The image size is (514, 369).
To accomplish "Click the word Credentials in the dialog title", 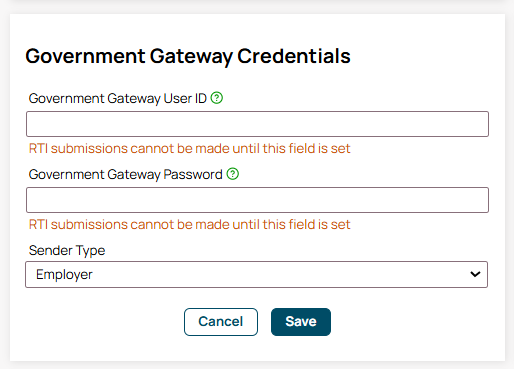I will point(294,56).
